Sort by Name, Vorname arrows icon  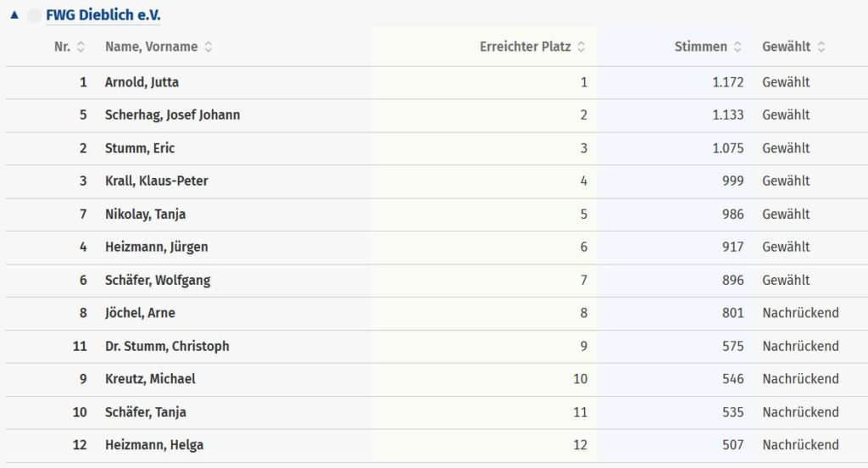(209, 47)
